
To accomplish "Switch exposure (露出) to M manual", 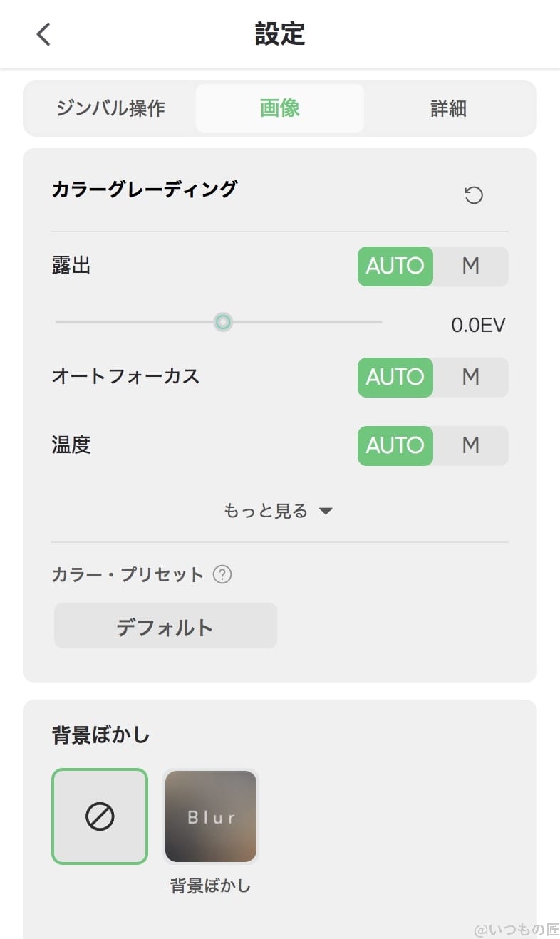I will 470,266.
